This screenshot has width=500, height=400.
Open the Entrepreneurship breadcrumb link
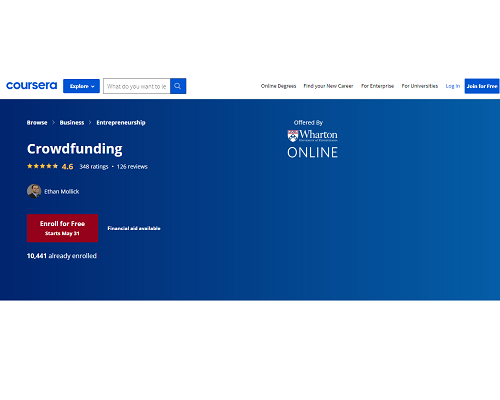coord(121,123)
